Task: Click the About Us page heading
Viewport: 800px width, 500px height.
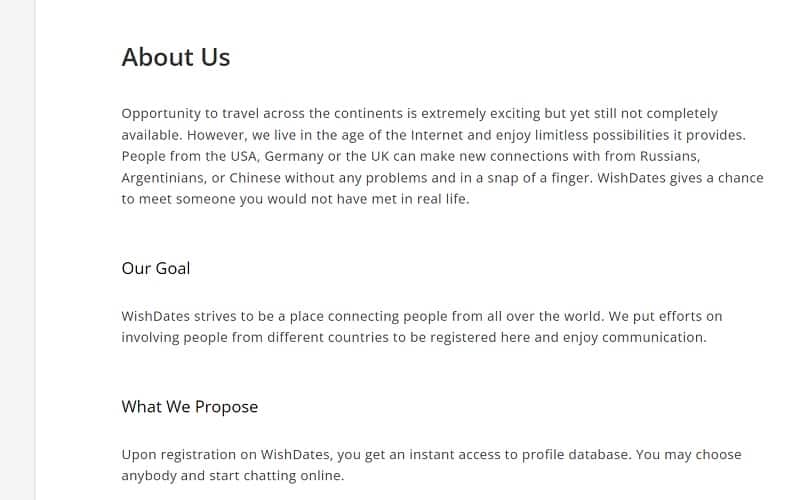Action: point(176,57)
